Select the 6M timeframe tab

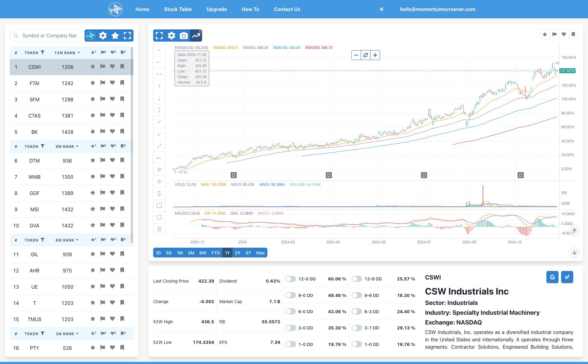tap(203, 253)
